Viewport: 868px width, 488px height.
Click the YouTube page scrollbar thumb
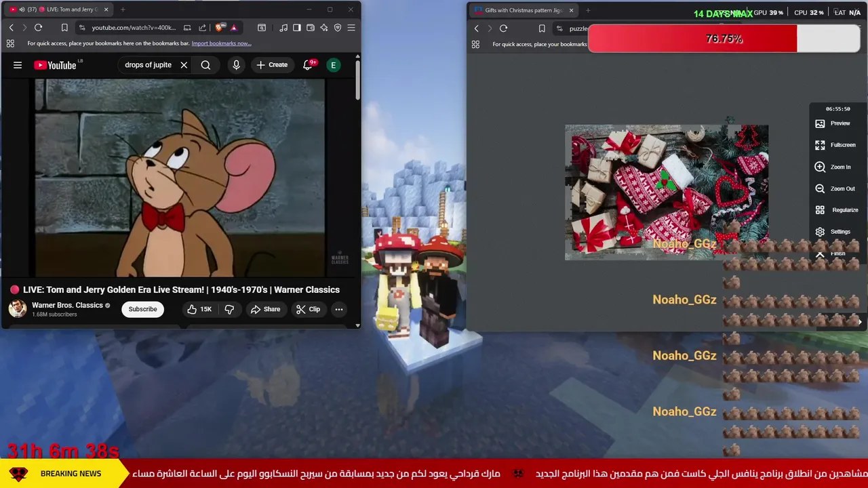(358, 81)
